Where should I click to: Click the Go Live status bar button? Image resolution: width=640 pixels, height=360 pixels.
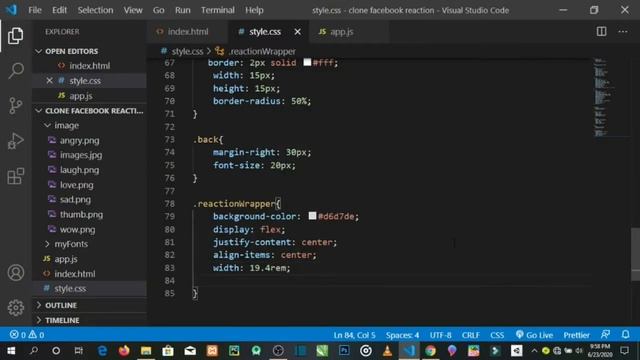click(534, 335)
